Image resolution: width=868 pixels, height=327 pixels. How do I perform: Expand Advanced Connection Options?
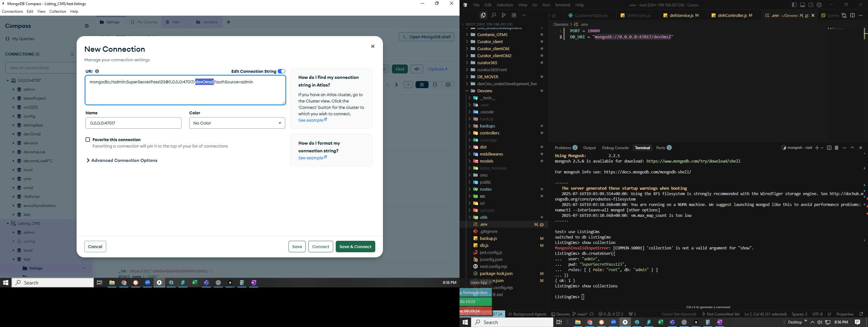point(122,160)
